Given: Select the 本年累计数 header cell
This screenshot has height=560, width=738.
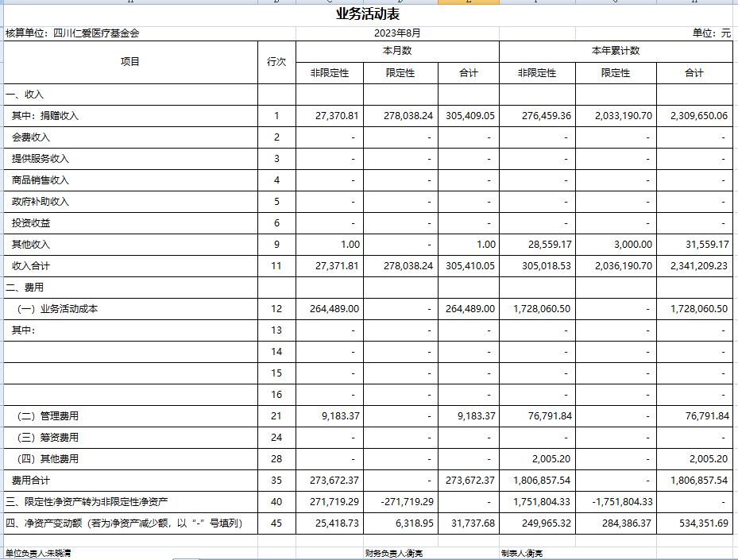Looking at the screenshot, I should click(x=615, y=51).
